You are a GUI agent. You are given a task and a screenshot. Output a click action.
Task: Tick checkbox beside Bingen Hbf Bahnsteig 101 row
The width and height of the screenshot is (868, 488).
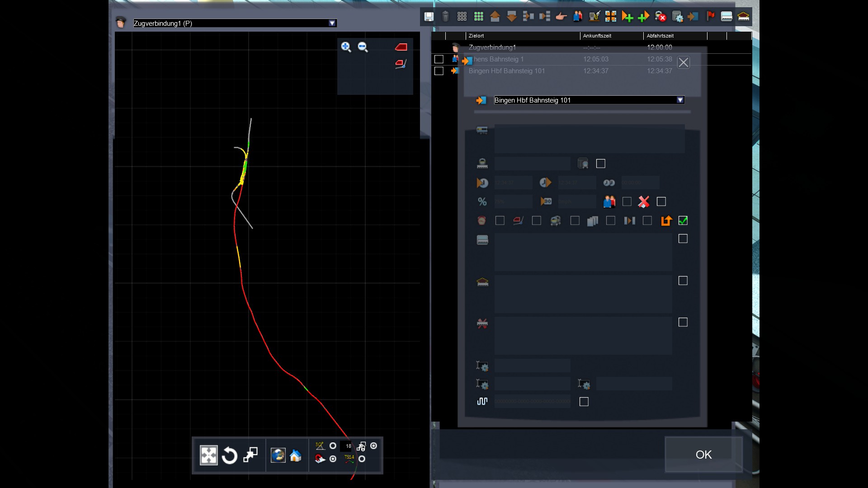tap(439, 71)
